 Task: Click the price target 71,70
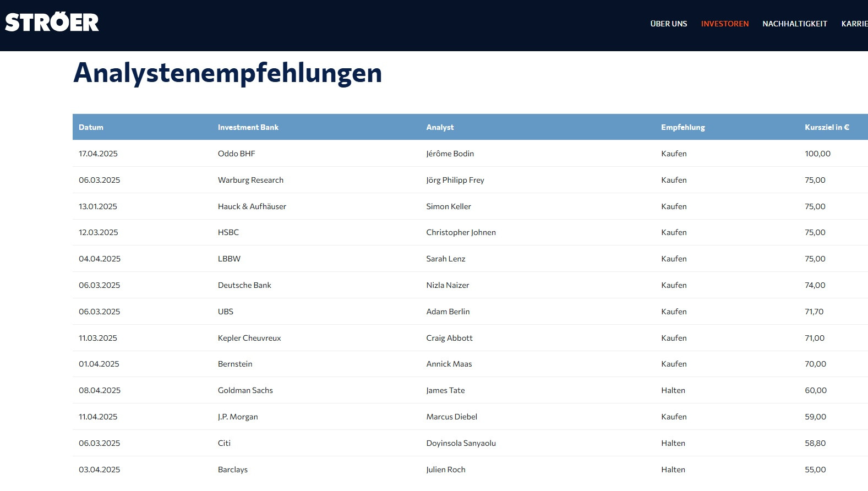click(814, 312)
